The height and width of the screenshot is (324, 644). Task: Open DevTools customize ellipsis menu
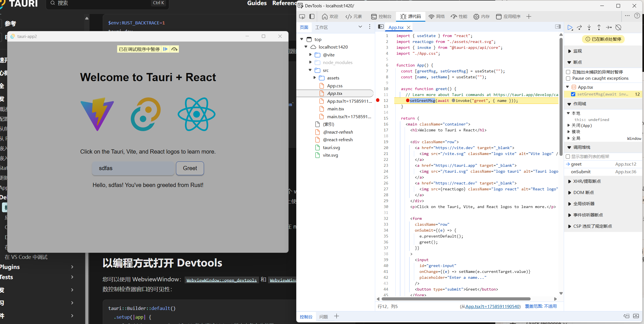coord(627,16)
